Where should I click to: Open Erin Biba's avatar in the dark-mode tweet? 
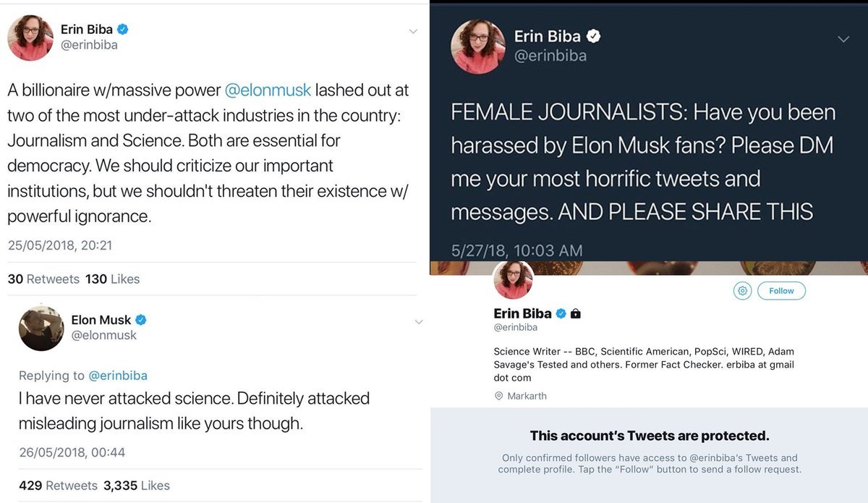pos(478,46)
